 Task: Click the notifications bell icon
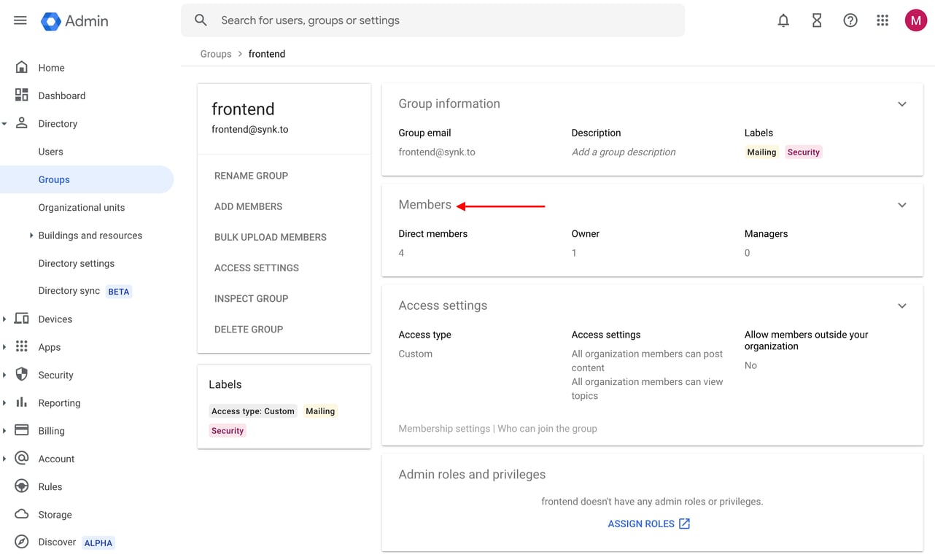click(x=783, y=20)
